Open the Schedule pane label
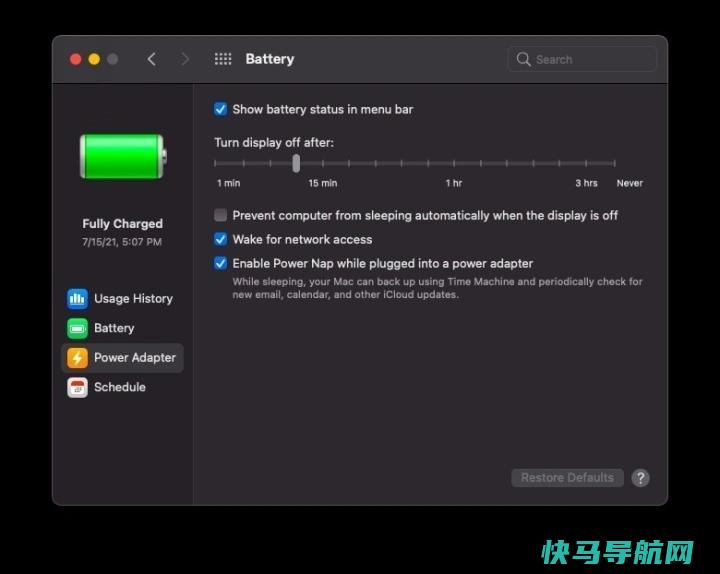This screenshot has height=574, width=720. (120, 387)
